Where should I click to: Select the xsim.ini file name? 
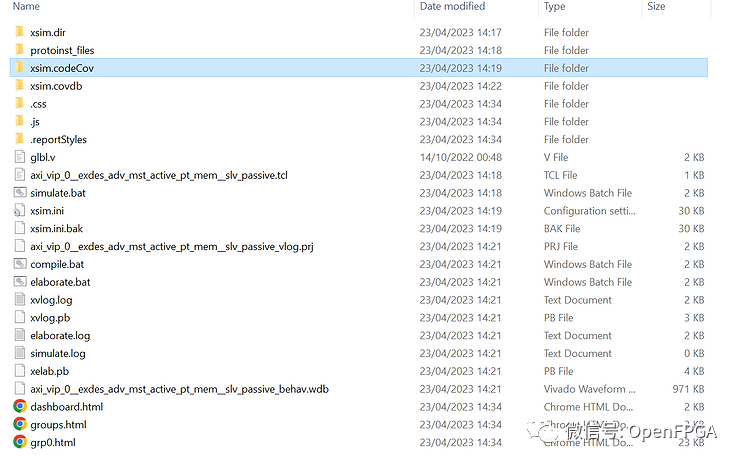coord(47,211)
